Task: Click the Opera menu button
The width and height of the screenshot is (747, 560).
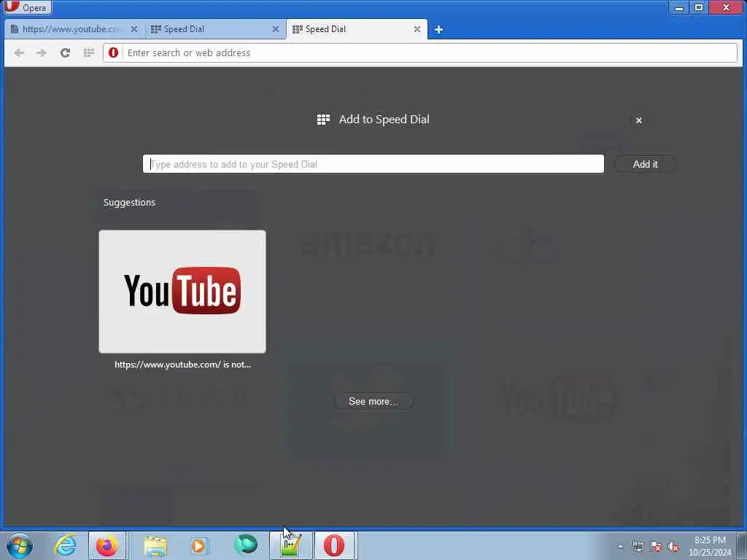Action: (x=27, y=7)
